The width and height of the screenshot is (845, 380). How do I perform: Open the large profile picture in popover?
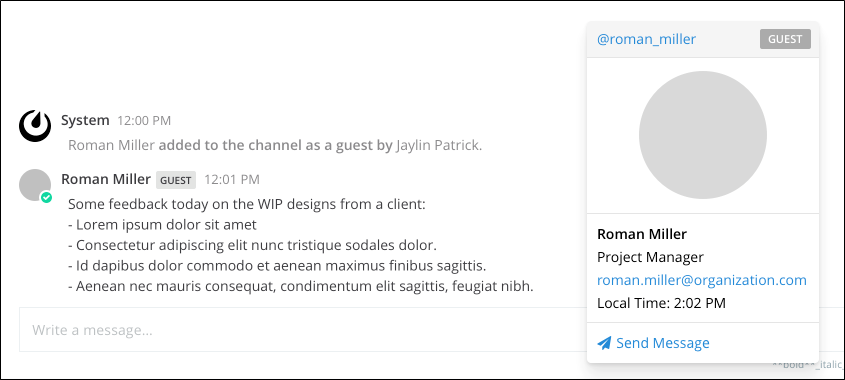703,135
